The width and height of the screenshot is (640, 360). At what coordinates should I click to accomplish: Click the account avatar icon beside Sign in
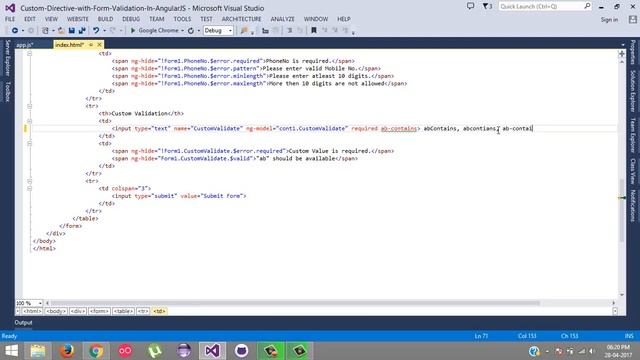point(633,20)
